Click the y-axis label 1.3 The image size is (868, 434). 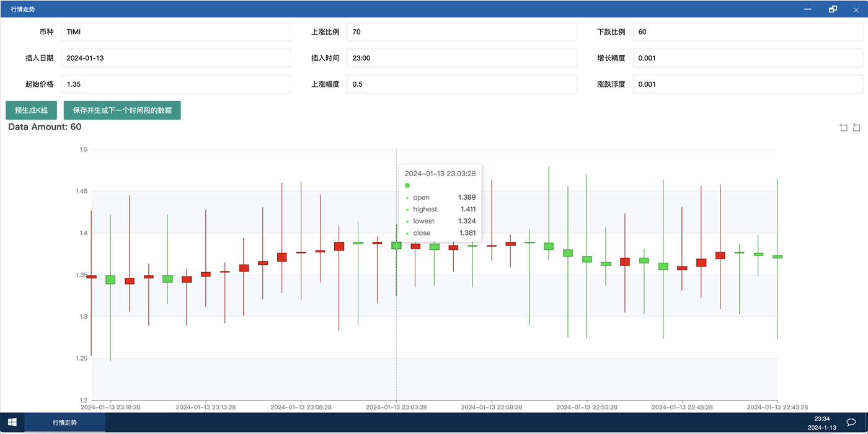tap(84, 316)
